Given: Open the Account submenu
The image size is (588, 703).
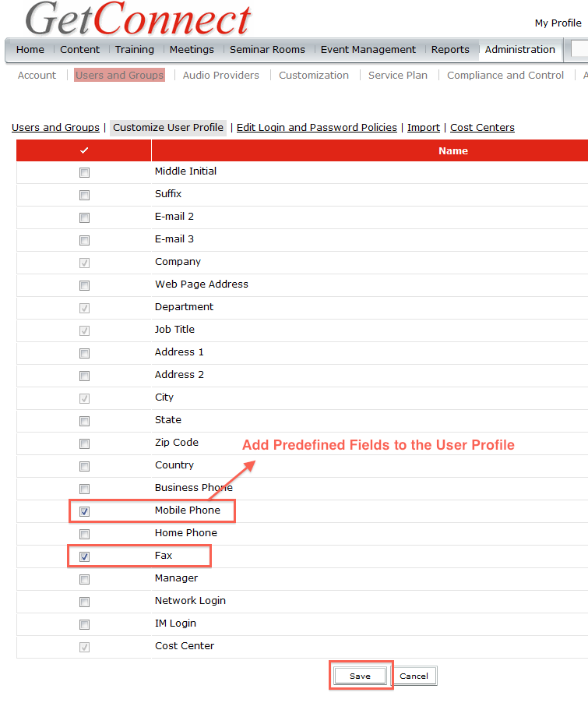Looking at the screenshot, I should (37, 76).
